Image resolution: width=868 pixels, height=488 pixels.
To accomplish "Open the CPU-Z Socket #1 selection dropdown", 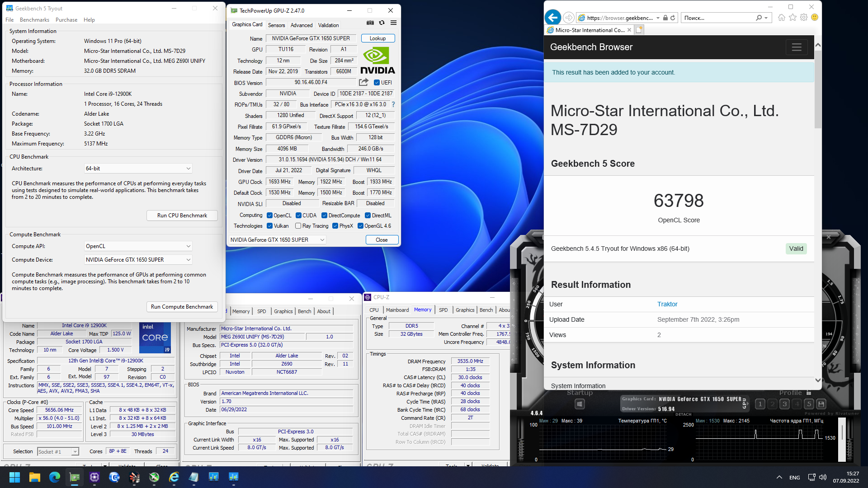I will click(58, 451).
